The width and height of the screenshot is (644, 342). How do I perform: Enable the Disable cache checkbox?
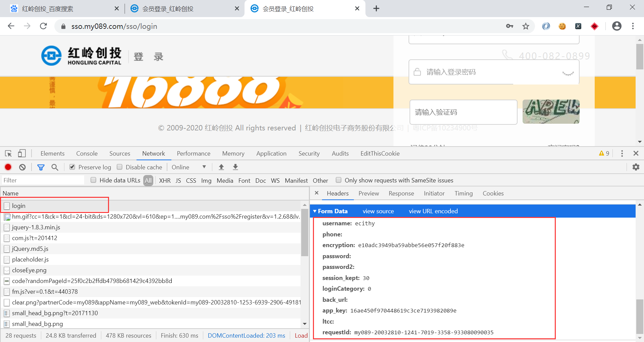pos(119,167)
